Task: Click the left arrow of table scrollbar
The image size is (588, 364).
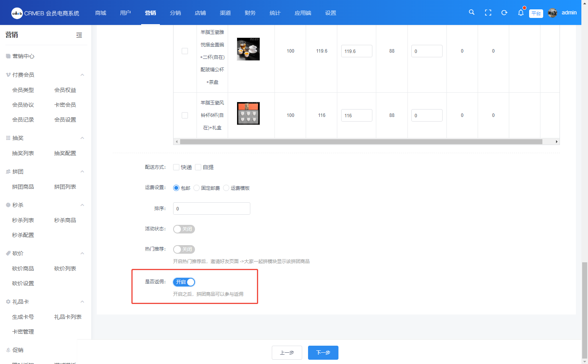Action: (177, 141)
